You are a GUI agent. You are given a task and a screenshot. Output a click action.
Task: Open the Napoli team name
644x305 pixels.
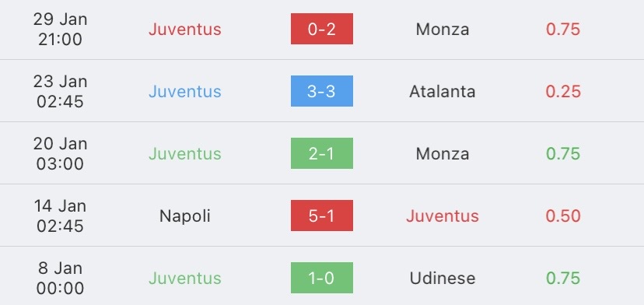[185, 216]
